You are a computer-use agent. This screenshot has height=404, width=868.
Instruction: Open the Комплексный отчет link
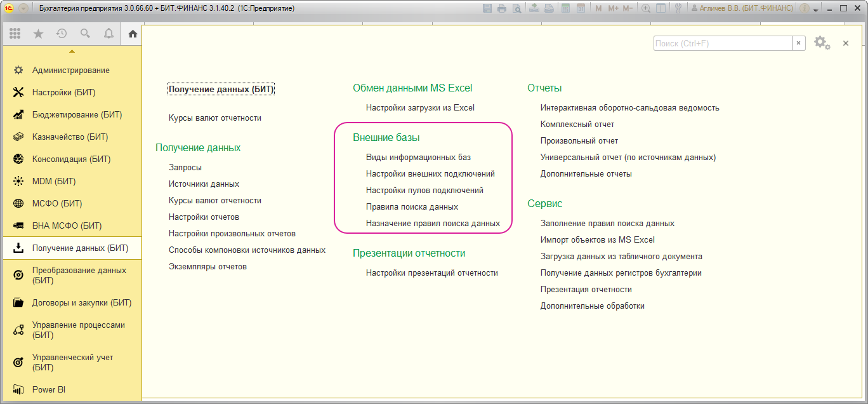click(x=577, y=125)
